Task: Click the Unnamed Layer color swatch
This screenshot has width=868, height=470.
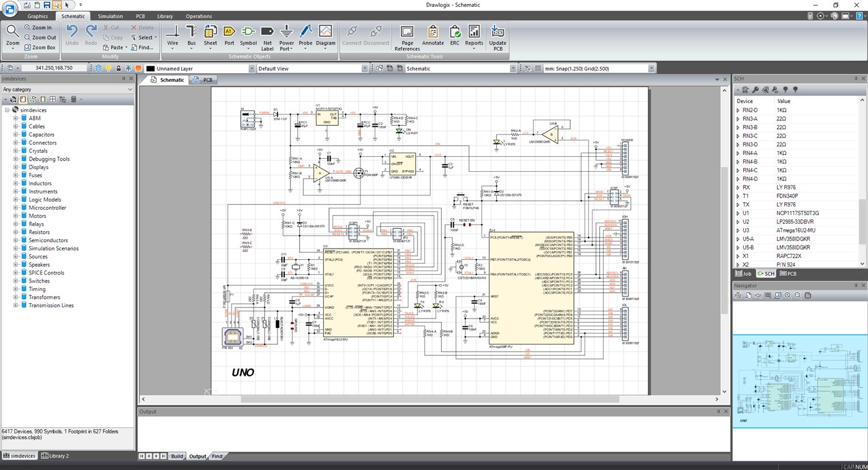Action: click(150, 68)
